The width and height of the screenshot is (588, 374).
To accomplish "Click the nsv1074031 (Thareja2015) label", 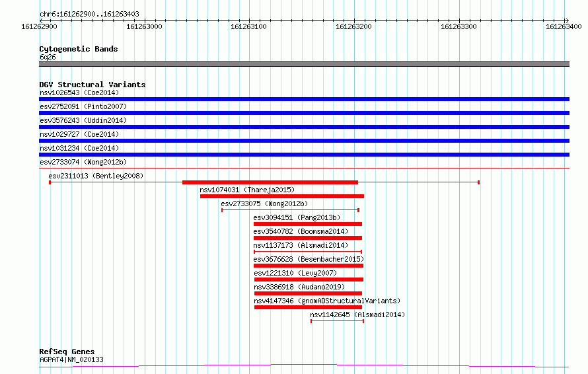I will coord(247,190).
